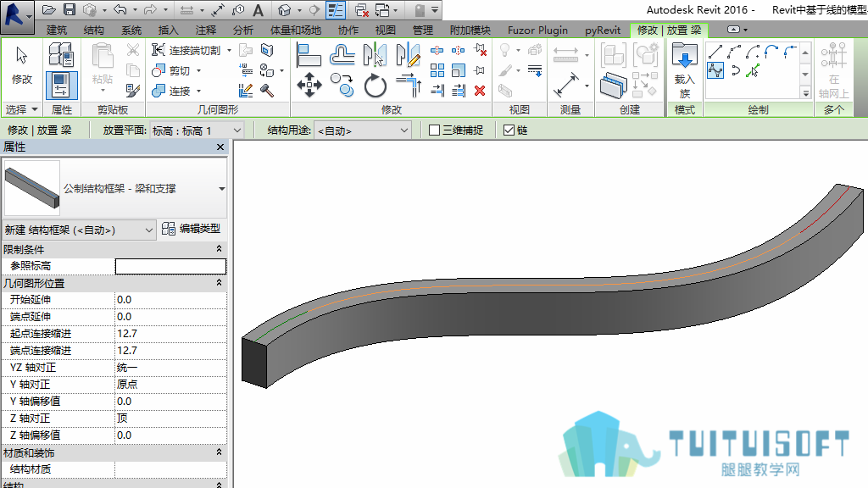
Task: Click the Load Family (载入族) button
Action: tap(684, 71)
